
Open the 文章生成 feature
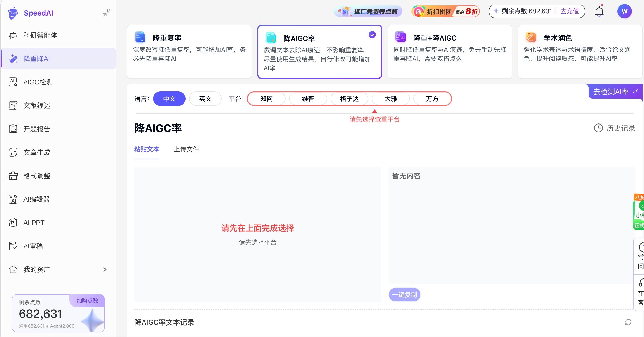click(x=37, y=152)
